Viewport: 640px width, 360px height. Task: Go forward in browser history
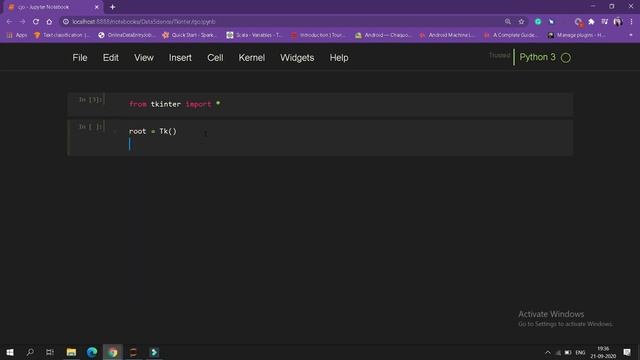click(22, 22)
